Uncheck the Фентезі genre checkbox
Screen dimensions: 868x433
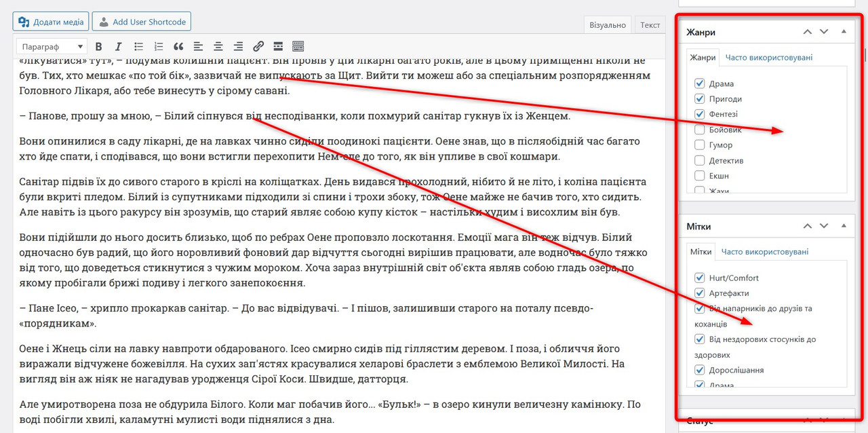coord(700,114)
